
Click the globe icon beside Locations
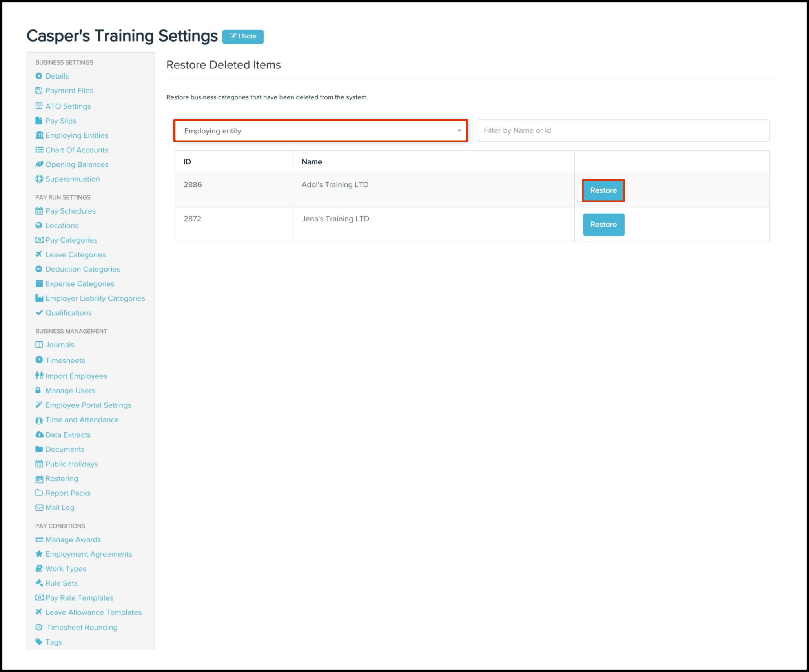(x=39, y=225)
